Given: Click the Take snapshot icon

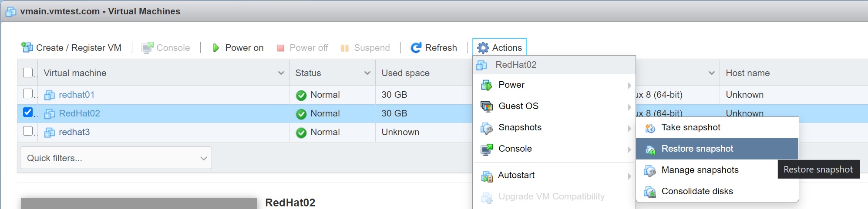Looking at the screenshot, I should pyautogui.click(x=650, y=128).
